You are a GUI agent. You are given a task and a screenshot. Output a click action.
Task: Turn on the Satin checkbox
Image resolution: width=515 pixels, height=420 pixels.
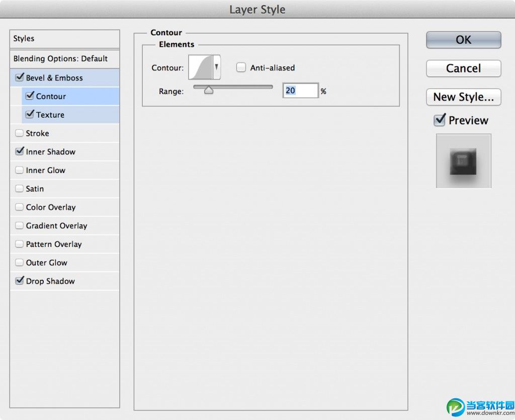click(x=20, y=189)
